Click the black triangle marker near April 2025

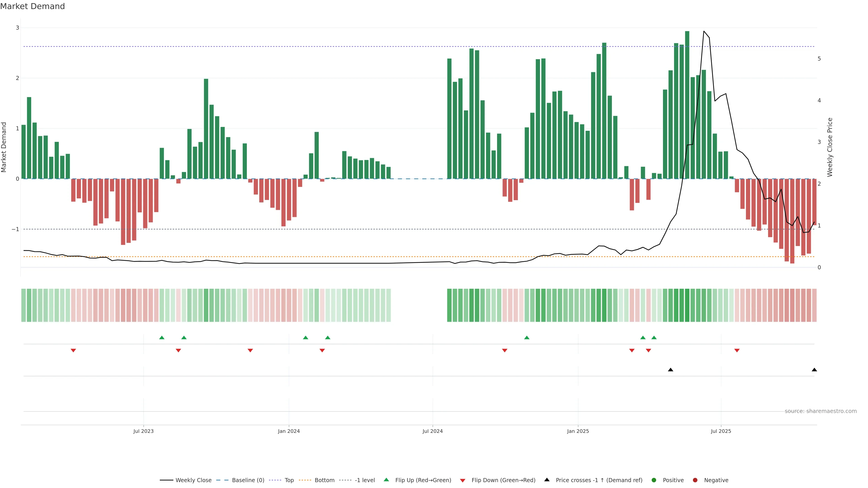pyautogui.click(x=670, y=370)
